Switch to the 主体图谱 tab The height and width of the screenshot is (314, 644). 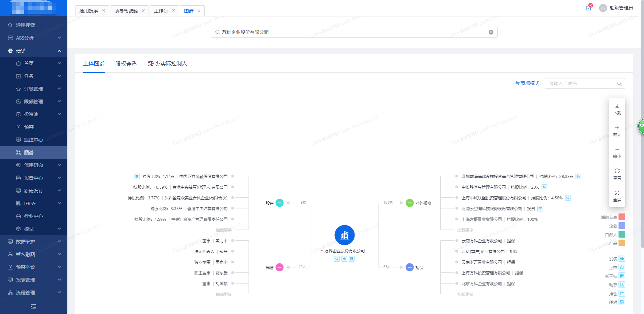pos(94,64)
